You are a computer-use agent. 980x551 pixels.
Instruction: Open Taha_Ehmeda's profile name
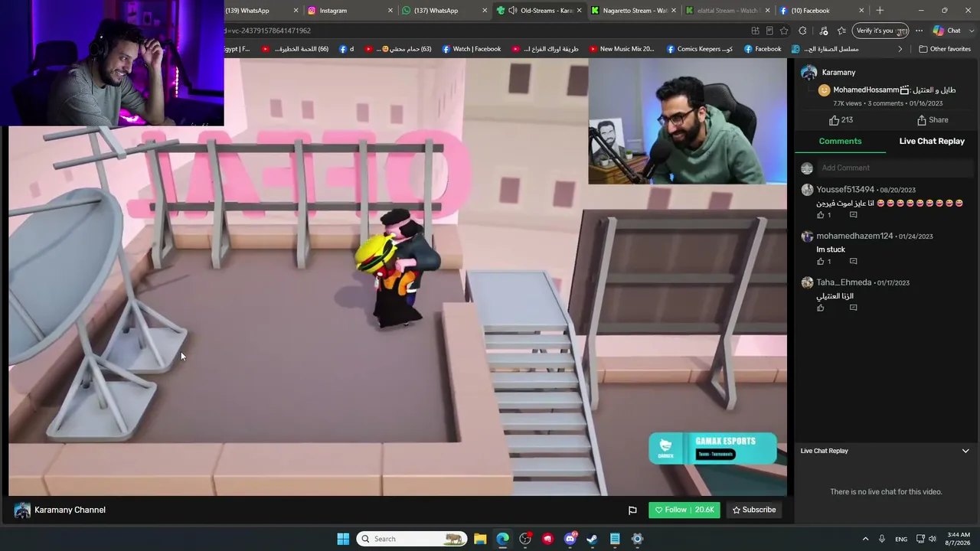click(844, 282)
